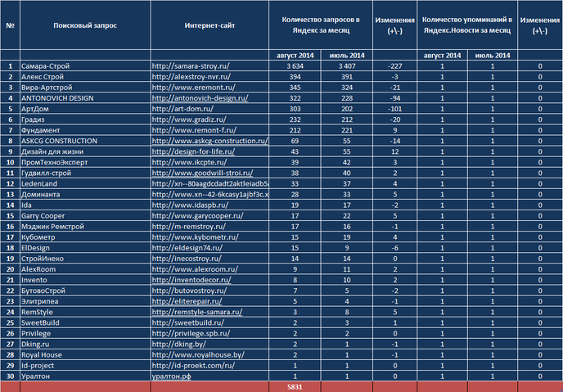Viewport: 563px width, 392px height.
Task: Follow the www.garycooper.ru link
Action: [x=198, y=216]
